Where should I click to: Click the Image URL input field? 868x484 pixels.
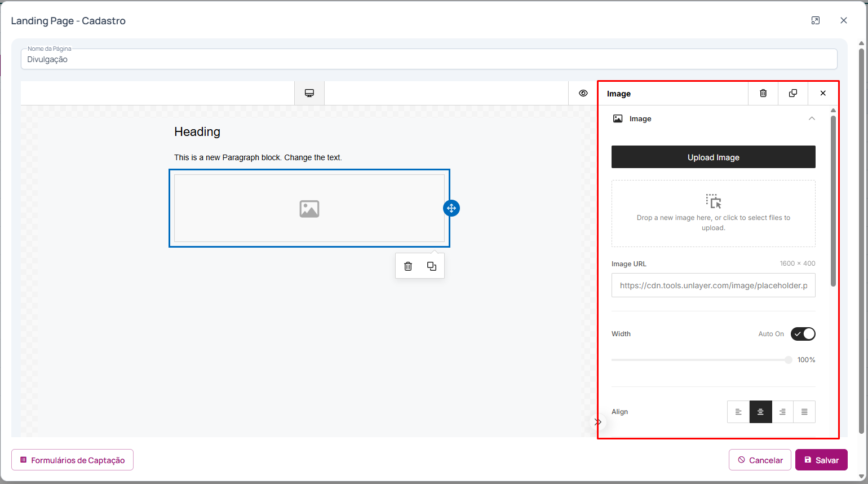point(713,285)
